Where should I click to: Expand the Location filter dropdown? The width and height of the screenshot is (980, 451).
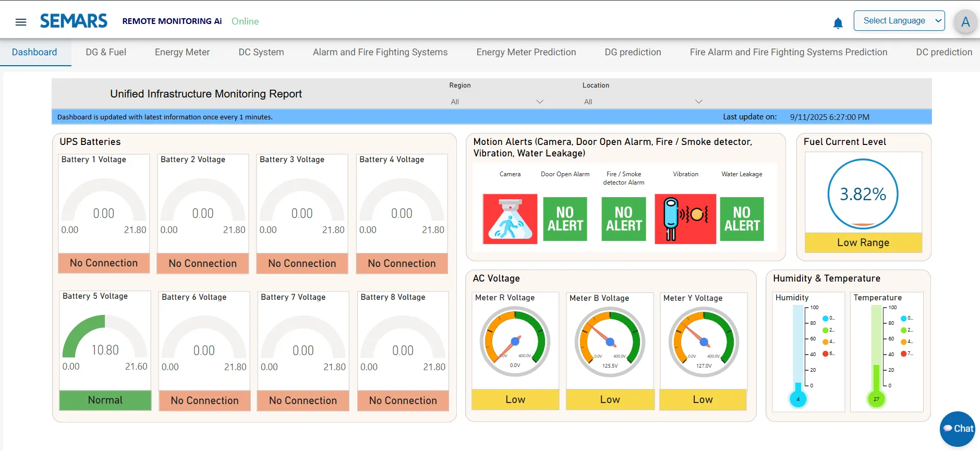click(x=643, y=102)
